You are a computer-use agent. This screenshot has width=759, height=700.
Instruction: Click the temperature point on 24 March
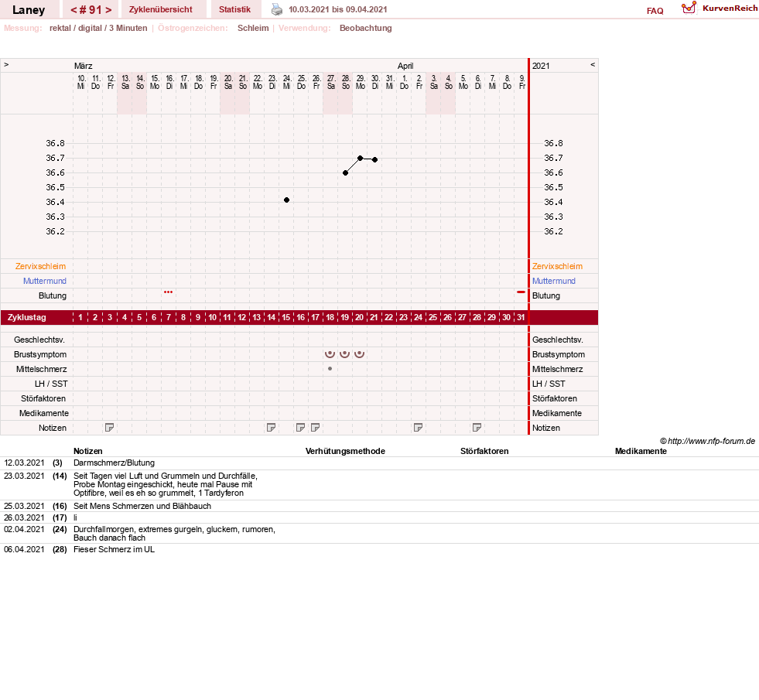pyautogui.click(x=286, y=200)
